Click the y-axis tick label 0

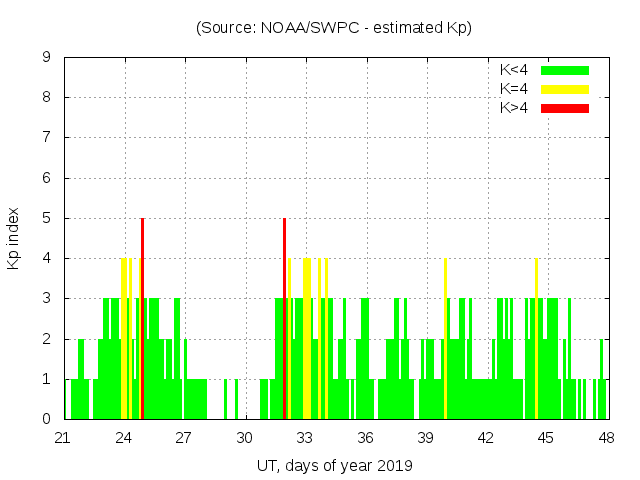click(x=46, y=419)
